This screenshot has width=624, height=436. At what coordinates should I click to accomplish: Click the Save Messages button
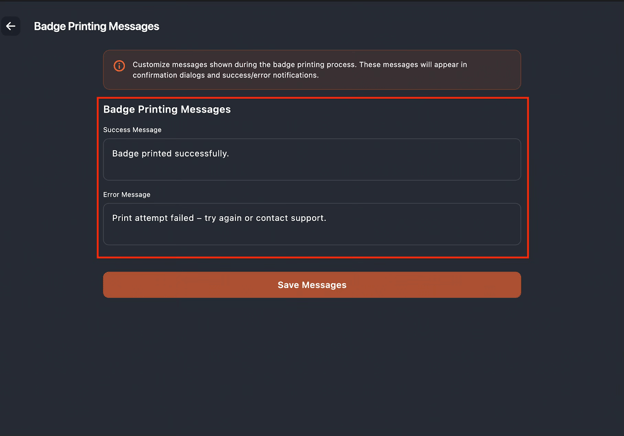point(312,285)
